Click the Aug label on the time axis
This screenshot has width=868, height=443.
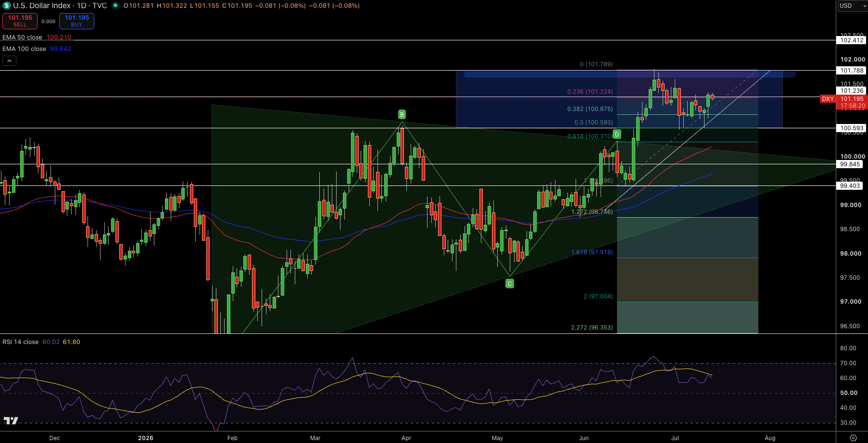[x=770, y=438]
